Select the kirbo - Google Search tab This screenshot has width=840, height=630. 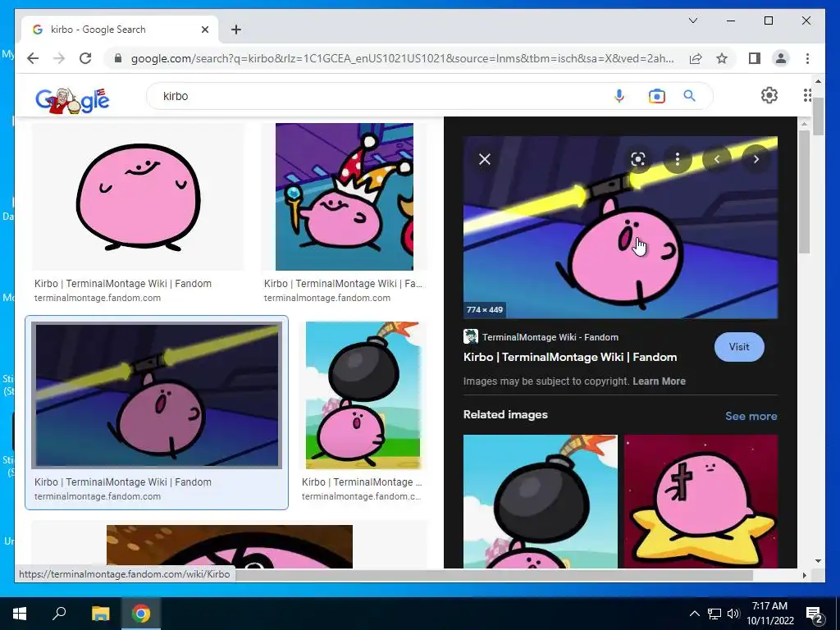pyautogui.click(x=120, y=30)
